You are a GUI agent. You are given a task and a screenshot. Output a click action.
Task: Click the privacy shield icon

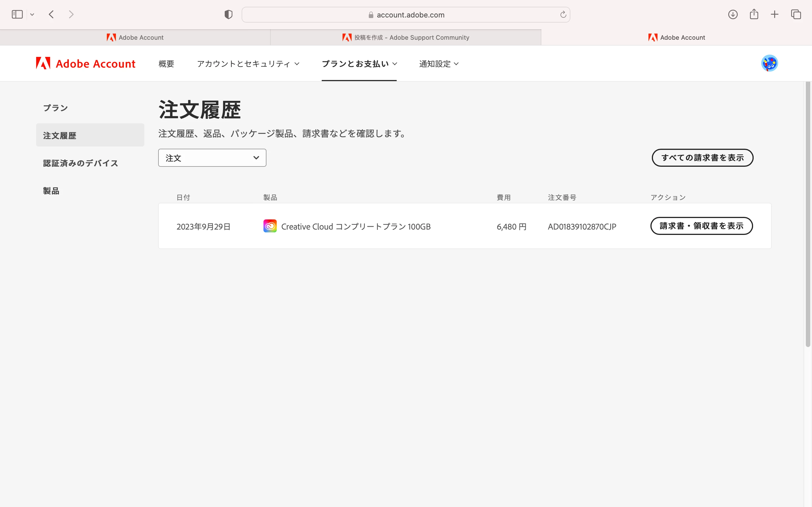228,14
